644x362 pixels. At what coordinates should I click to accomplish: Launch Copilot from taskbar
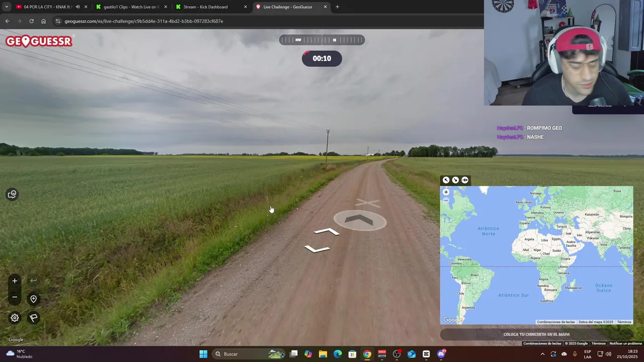click(308, 354)
